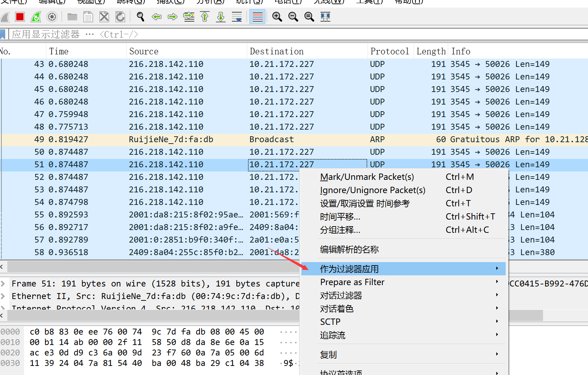588x375 pixels.
Task: Open display filter bookmark menu
Action: [x=3, y=34]
